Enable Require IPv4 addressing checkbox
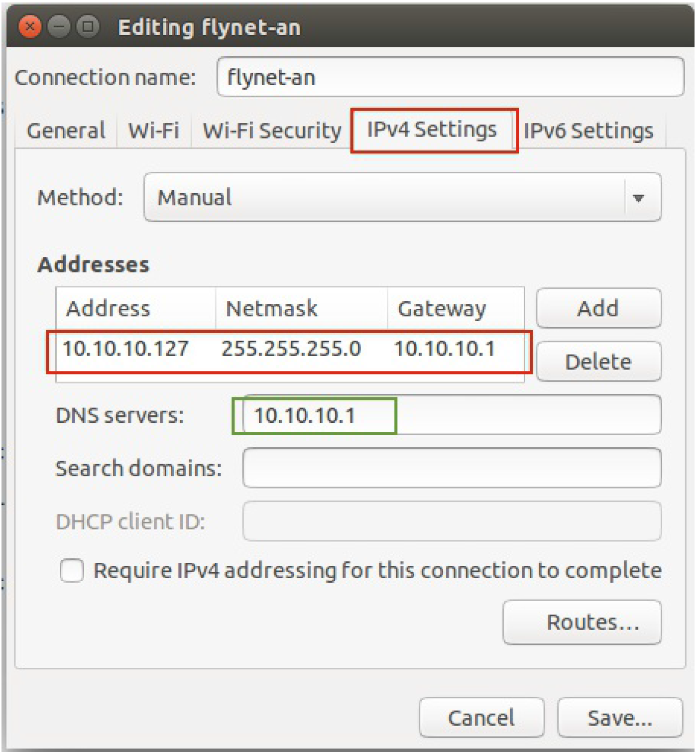This screenshot has width=700, height=756. click(x=72, y=570)
